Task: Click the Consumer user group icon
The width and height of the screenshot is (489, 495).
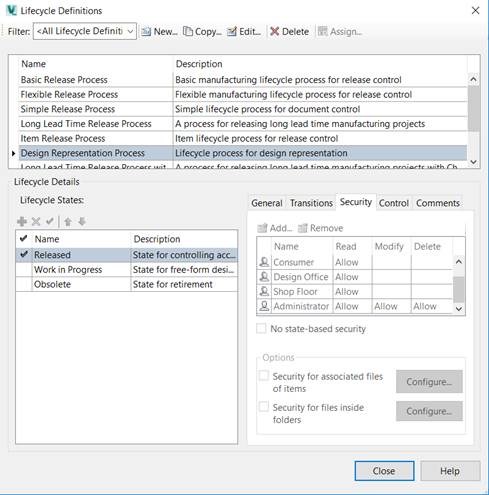Action: tap(264, 262)
